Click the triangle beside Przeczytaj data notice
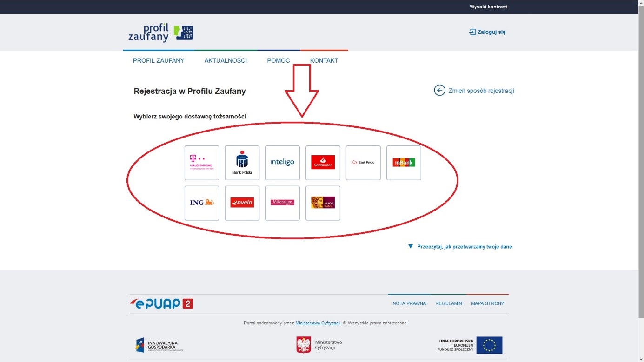The height and width of the screenshot is (362, 644). pos(411,247)
